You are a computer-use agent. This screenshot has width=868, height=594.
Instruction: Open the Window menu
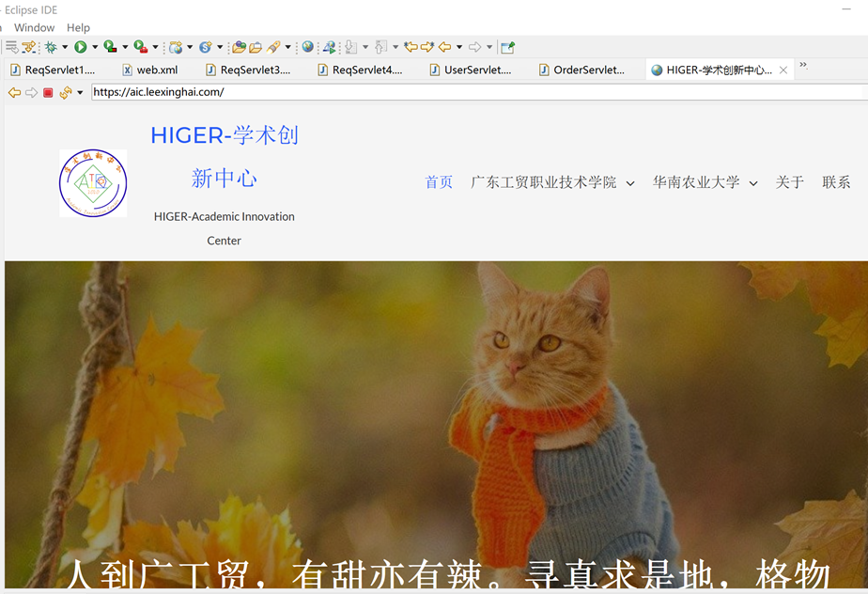(35, 27)
